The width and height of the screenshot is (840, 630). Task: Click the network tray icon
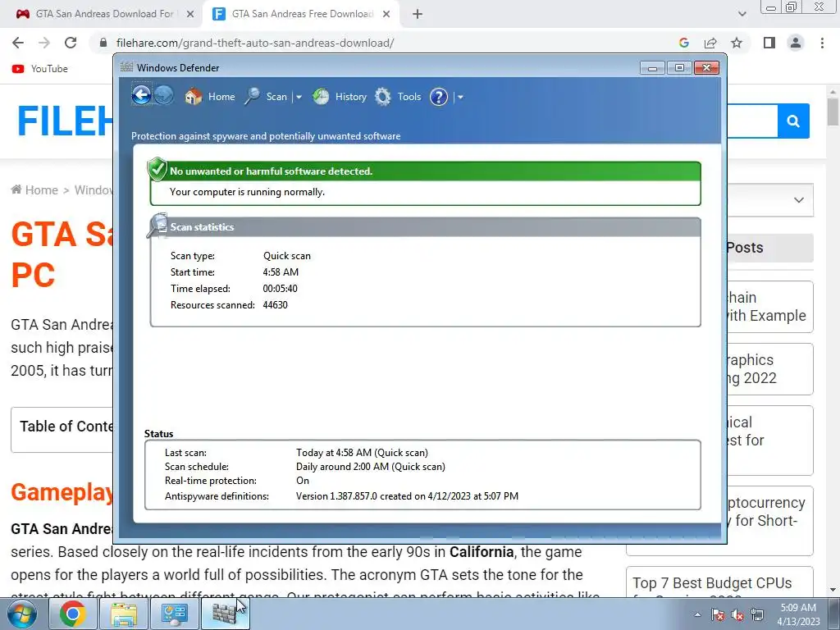click(x=757, y=615)
